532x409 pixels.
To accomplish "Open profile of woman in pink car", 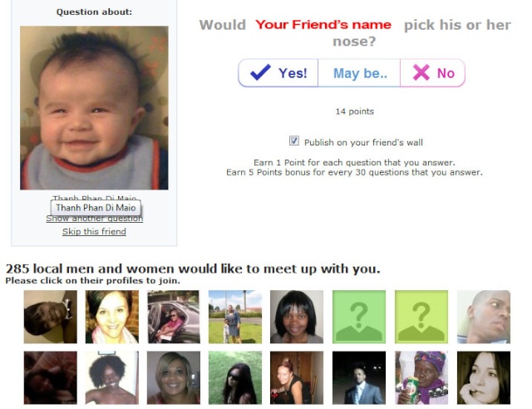I will click(x=174, y=317).
